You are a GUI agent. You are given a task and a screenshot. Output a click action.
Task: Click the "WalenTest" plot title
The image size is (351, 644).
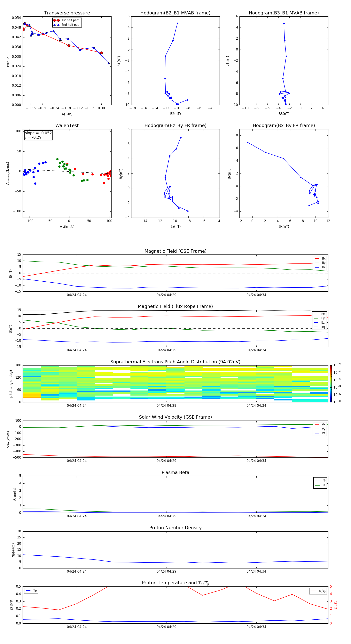tap(67, 125)
